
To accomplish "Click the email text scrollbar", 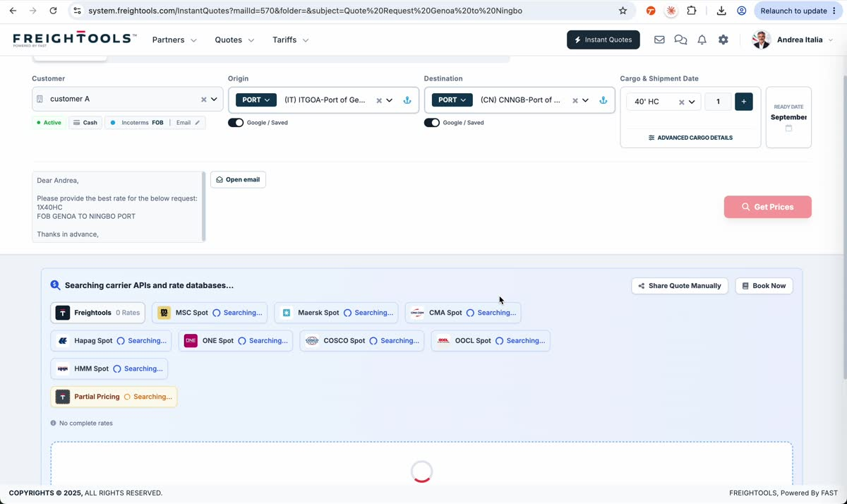I will [x=204, y=206].
